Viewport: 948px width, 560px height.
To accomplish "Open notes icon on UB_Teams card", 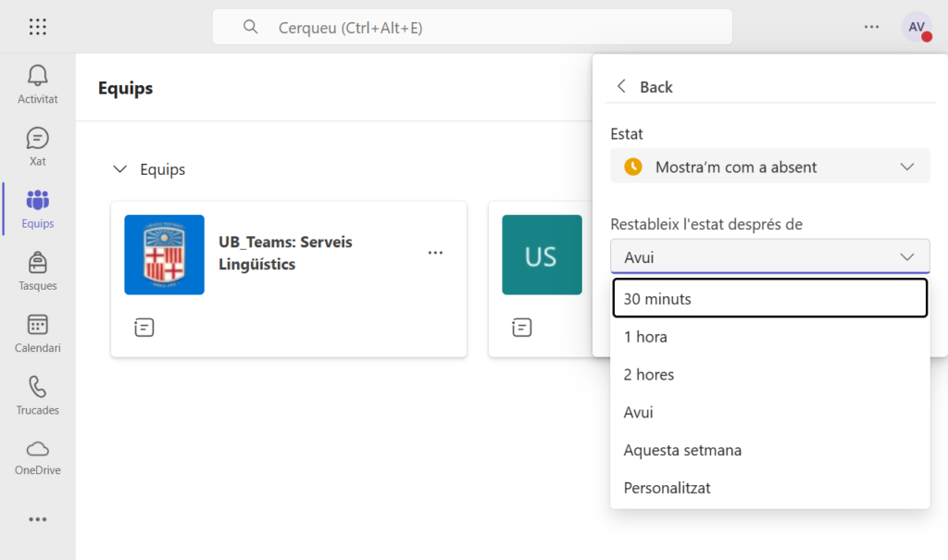I will (144, 327).
